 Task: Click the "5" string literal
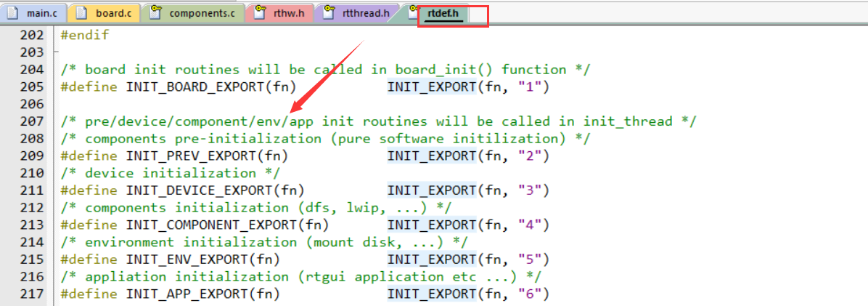[x=529, y=259]
